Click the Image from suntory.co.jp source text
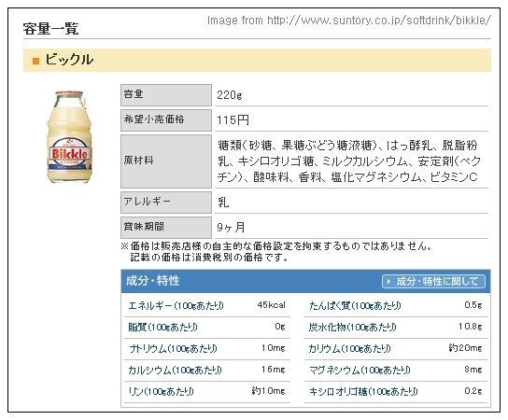Screen dimensions: 508x420 point(349,21)
